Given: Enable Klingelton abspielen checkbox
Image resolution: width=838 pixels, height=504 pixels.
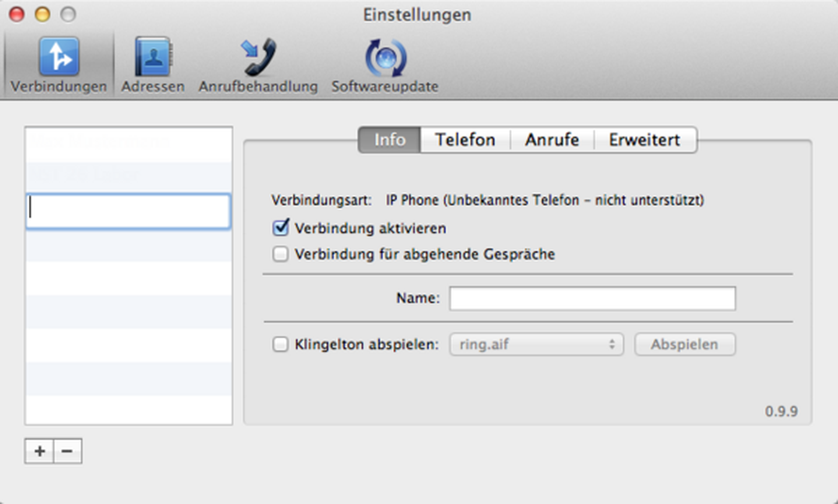Looking at the screenshot, I should coord(280,344).
